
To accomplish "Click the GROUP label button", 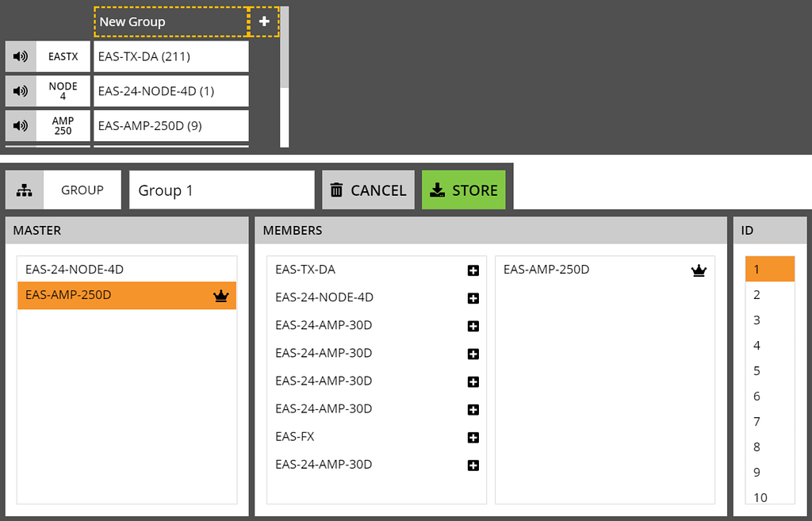I will click(82, 190).
